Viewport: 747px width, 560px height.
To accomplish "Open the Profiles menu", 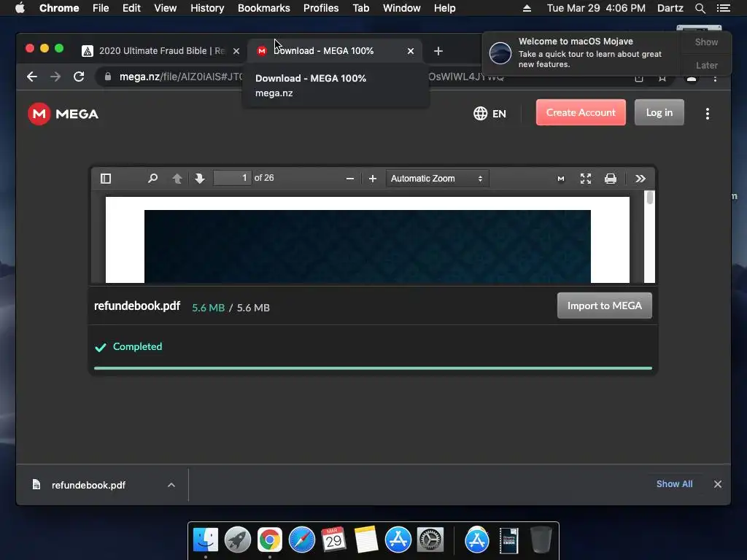I will click(321, 8).
